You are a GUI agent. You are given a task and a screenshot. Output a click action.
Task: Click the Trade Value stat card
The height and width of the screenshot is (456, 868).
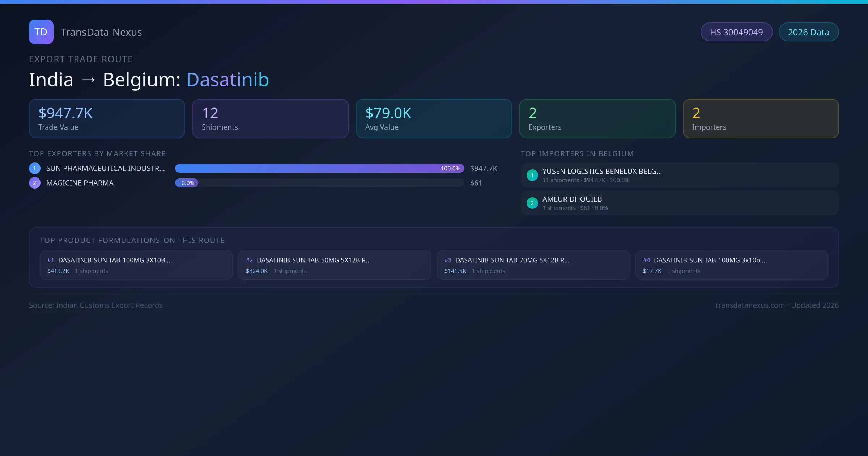(107, 118)
